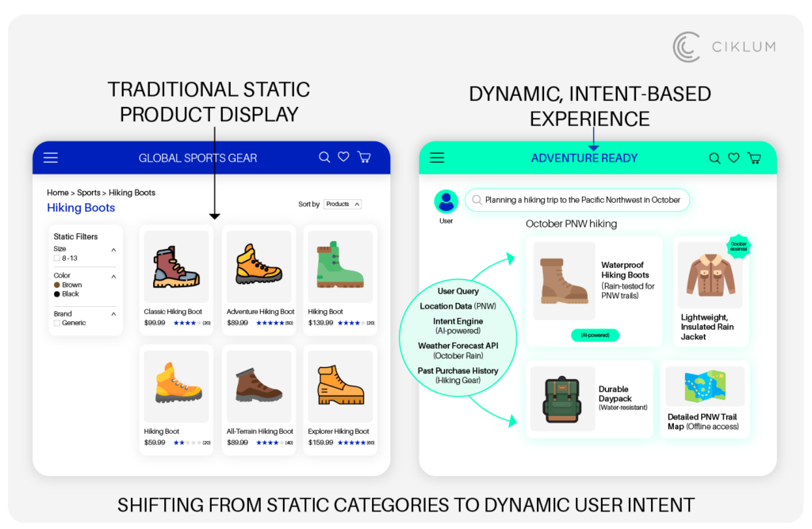Open the Adventure Ready wishlist
This screenshot has width=812, height=529.
[733, 158]
